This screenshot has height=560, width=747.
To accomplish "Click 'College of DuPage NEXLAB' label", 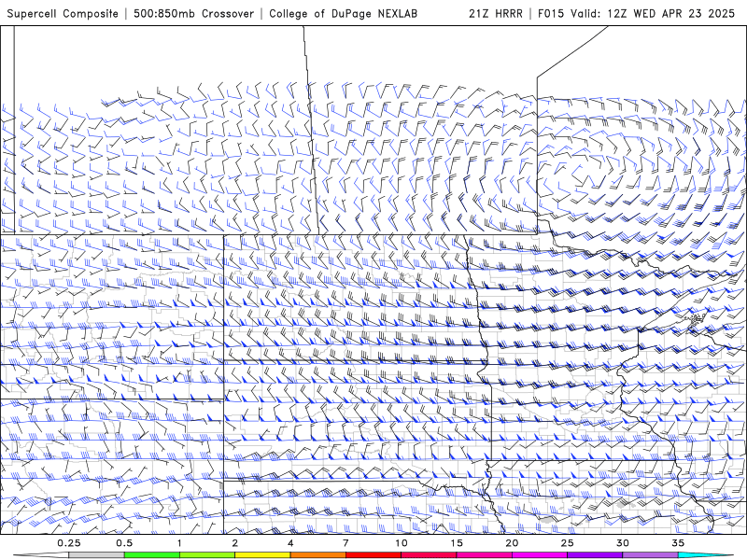I will click(343, 13).
